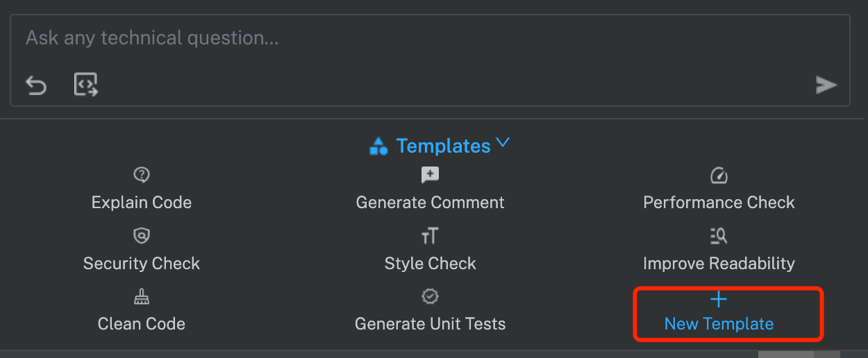
Task: Click the search-lines icon above Improve Readability
Action: [x=719, y=236]
